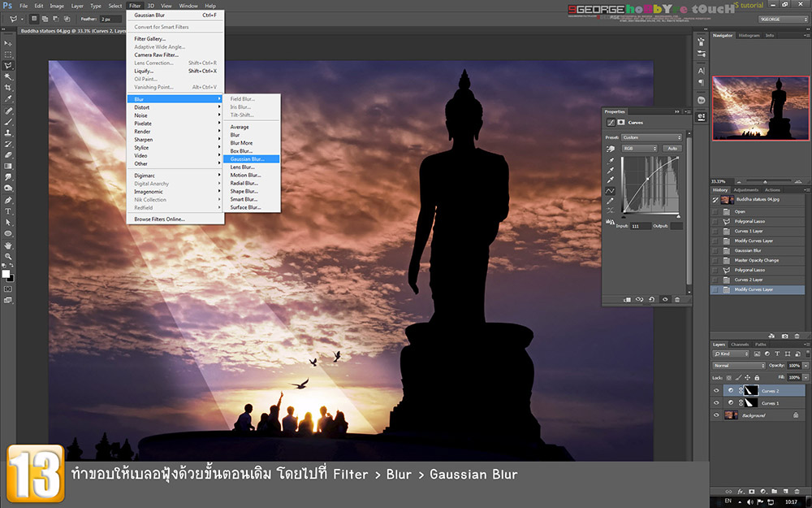The image size is (812, 508).
Task: Select the Magic Wand tool
Action: click(8, 76)
